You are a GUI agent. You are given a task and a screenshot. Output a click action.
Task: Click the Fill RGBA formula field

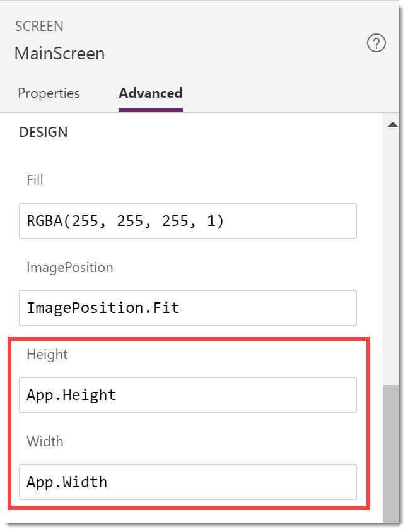[187, 221]
